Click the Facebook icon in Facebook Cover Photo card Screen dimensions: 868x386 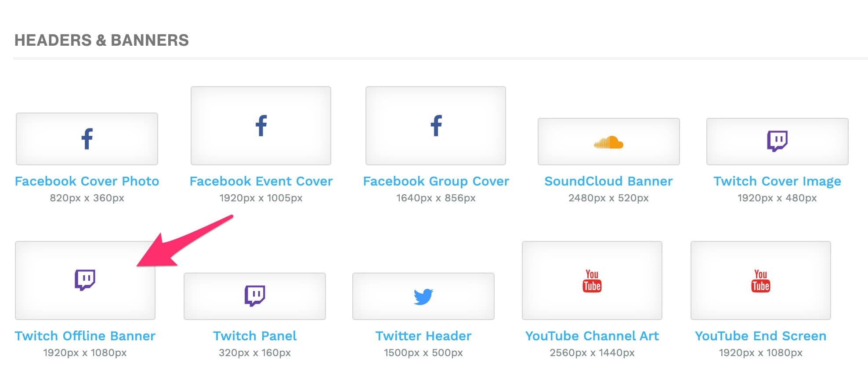click(x=87, y=139)
